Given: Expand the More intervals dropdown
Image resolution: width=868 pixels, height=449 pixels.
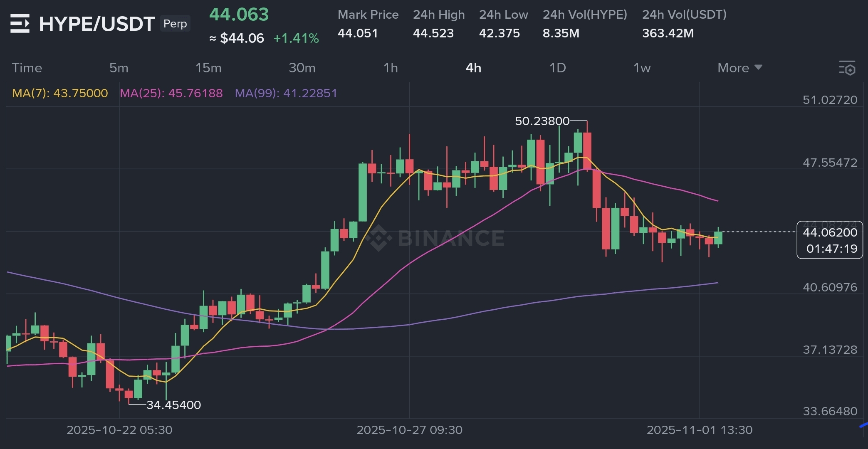Looking at the screenshot, I should (x=739, y=68).
